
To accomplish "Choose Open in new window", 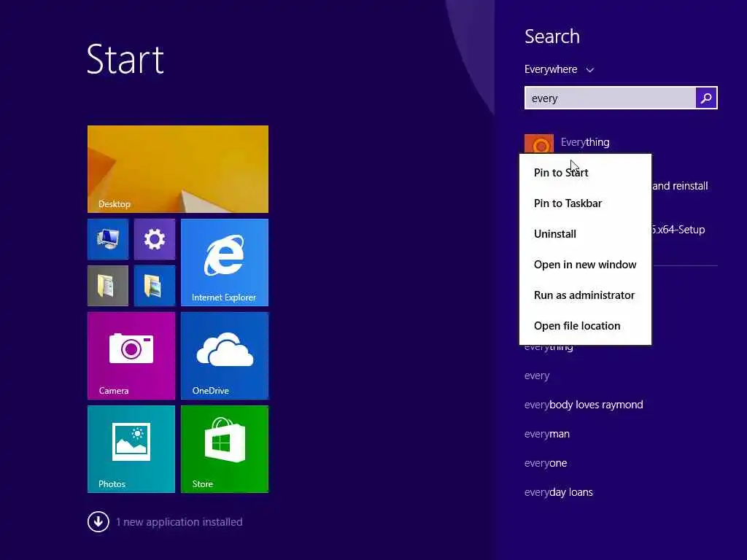I will click(x=585, y=264).
